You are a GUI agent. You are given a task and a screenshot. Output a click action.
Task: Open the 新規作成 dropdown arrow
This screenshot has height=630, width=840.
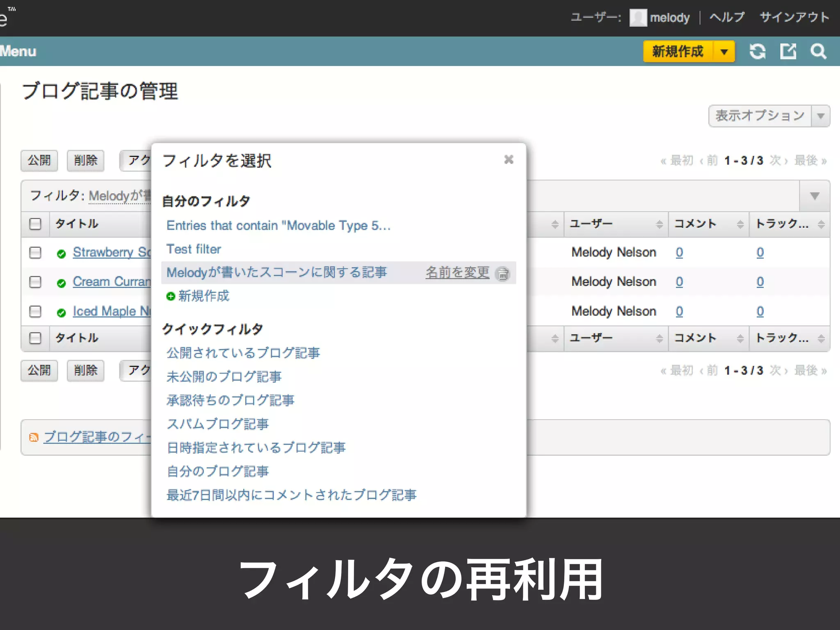(x=724, y=52)
